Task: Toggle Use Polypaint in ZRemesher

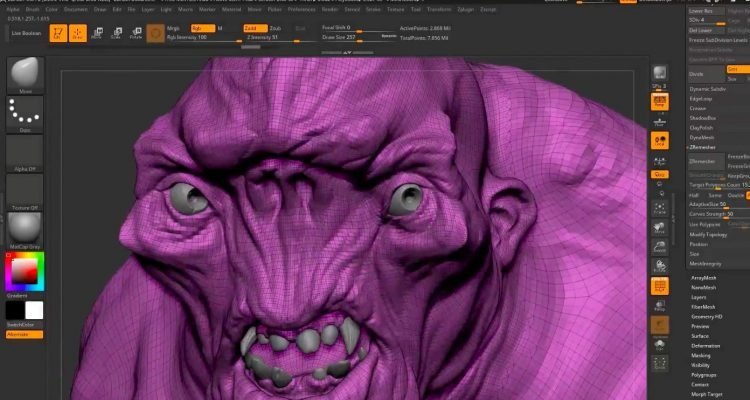Action: pos(705,224)
